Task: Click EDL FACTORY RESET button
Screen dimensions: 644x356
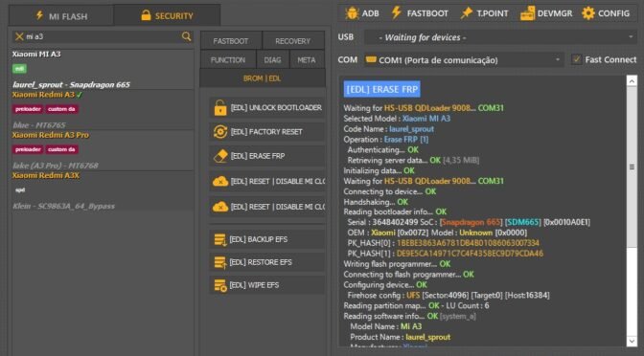Action: (x=267, y=132)
